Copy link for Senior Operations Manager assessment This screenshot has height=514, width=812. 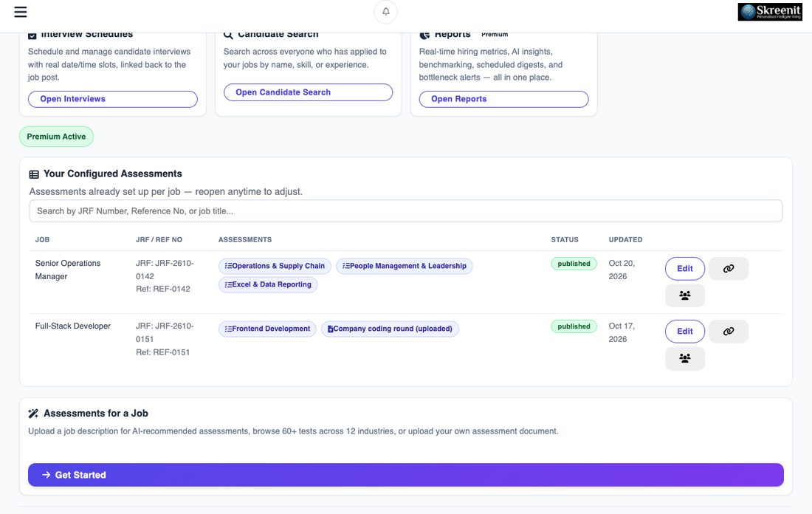pyautogui.click(x=728, y=268)
